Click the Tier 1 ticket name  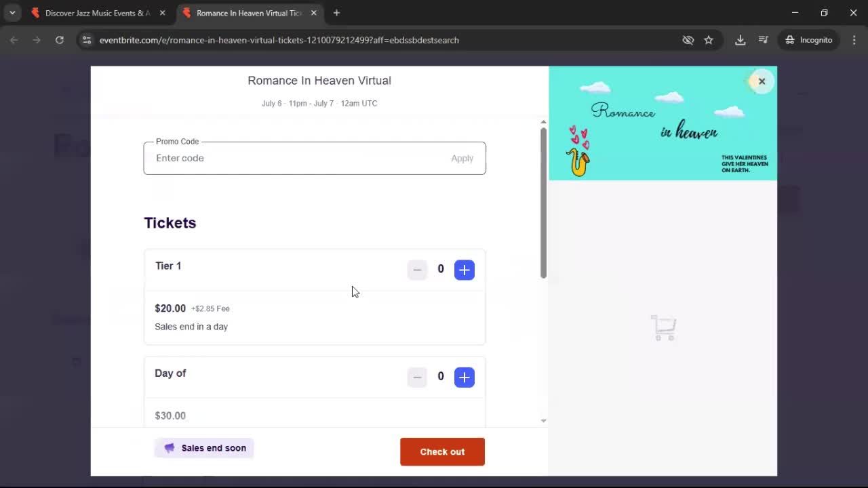[168, 266]
